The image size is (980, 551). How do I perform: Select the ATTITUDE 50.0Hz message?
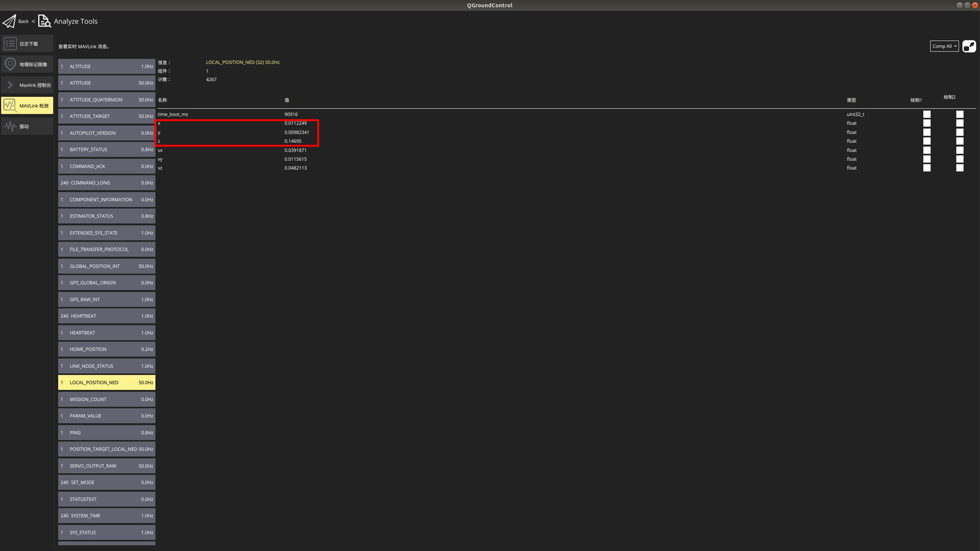coord(107,83)
